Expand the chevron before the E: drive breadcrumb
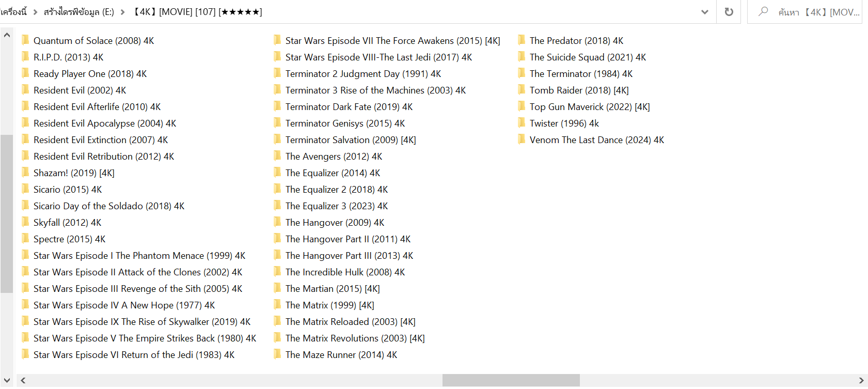 point(35,12)
